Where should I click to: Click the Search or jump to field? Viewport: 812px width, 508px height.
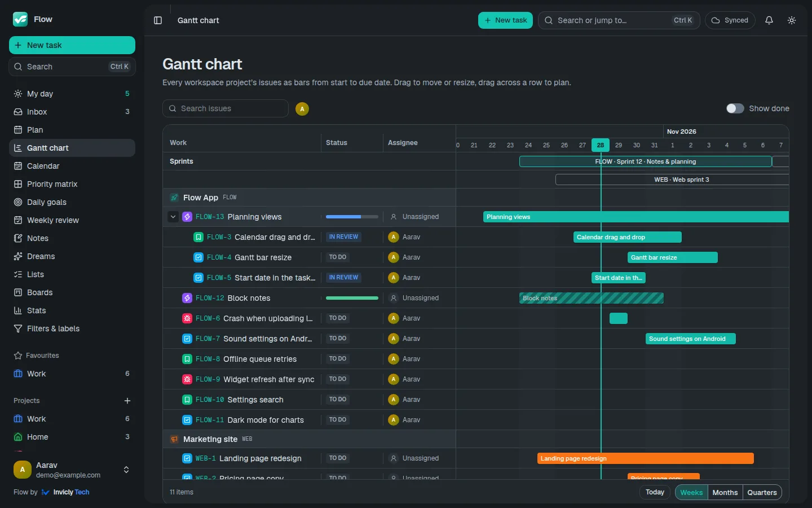(x=619, y=20)
